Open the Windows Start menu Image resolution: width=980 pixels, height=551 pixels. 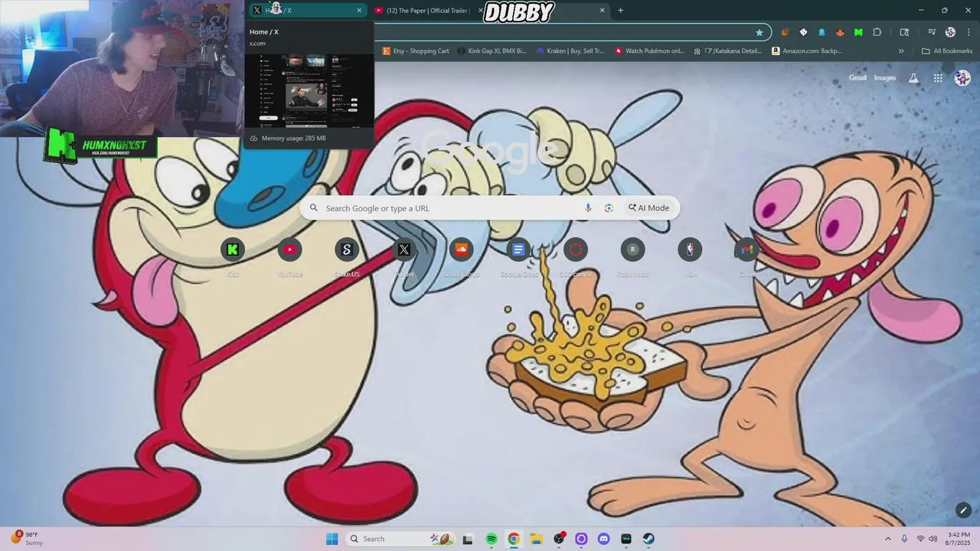332,539
